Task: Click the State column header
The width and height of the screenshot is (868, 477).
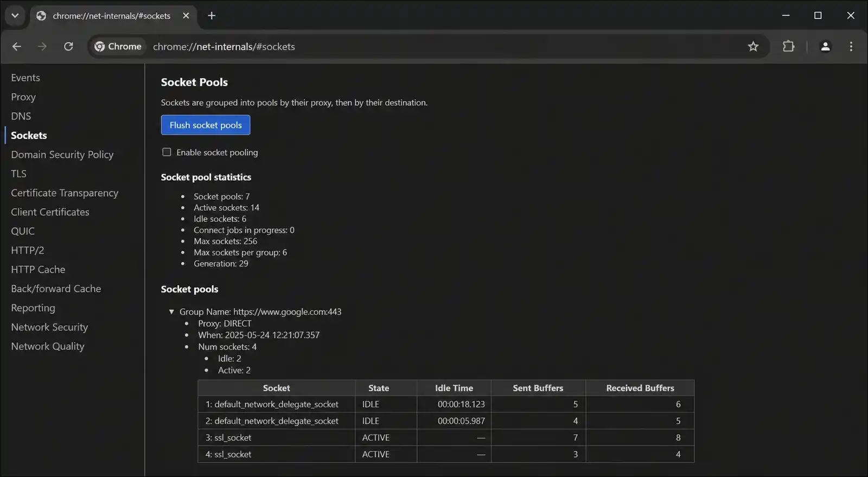Action: [x=386, y=388]
